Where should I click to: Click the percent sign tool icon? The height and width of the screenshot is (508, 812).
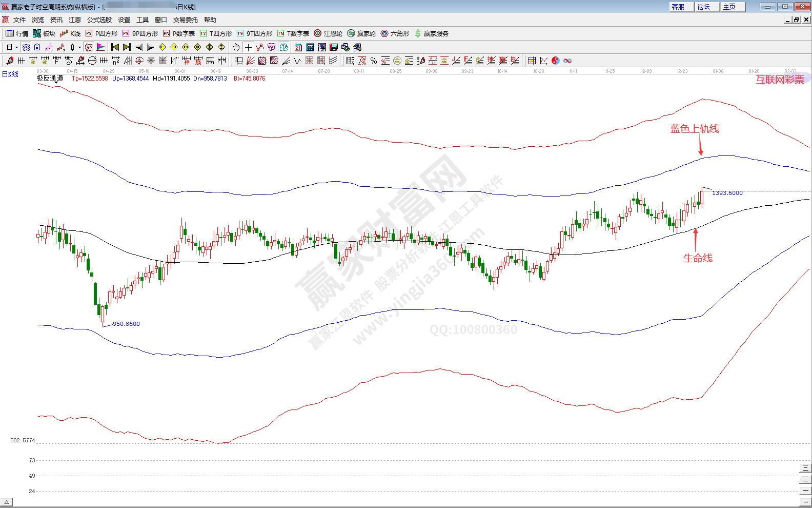point(374,61)
